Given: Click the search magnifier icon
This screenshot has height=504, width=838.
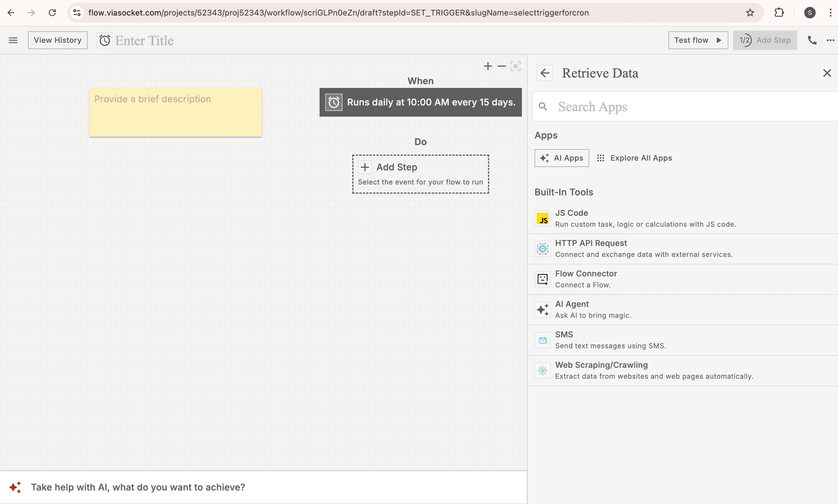Looking at the screenshot, I should (543, 107).
